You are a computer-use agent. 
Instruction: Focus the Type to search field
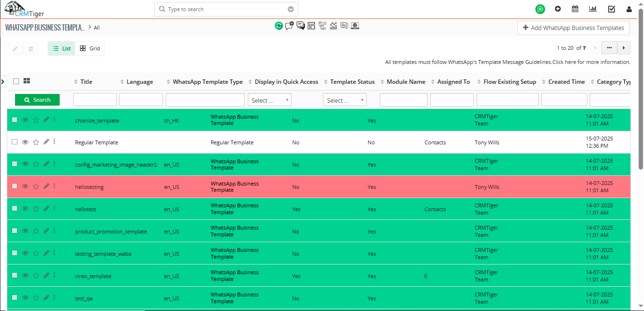tap(226, 9)
